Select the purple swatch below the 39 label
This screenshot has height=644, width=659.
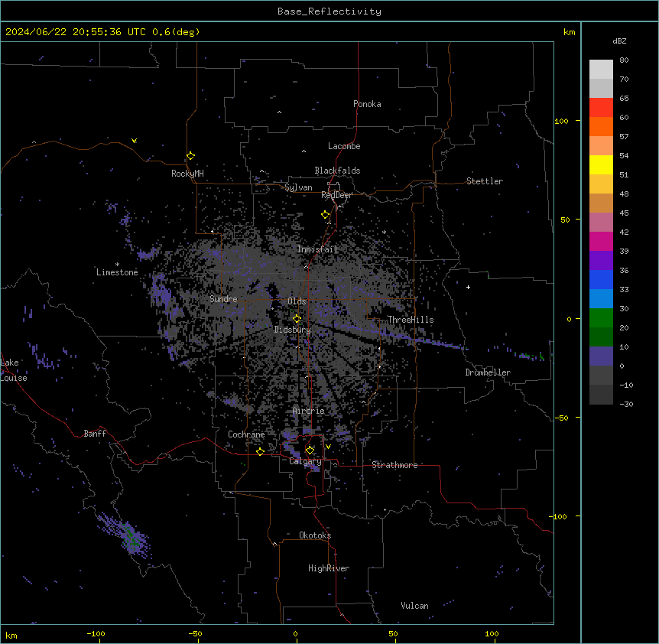pos(601,261)
